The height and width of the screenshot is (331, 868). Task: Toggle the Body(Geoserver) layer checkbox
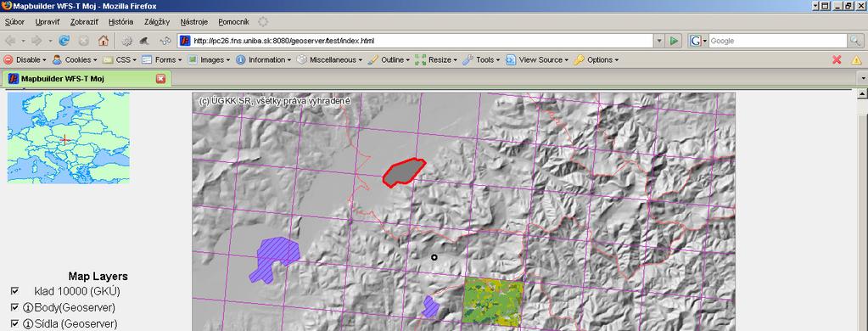(15, 307)
